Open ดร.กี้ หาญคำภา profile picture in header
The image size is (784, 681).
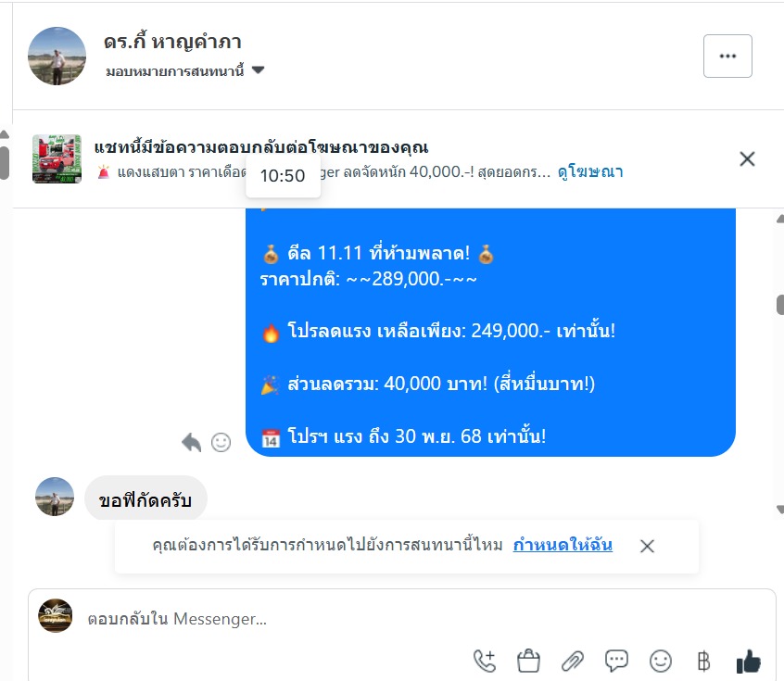point(57,56)
